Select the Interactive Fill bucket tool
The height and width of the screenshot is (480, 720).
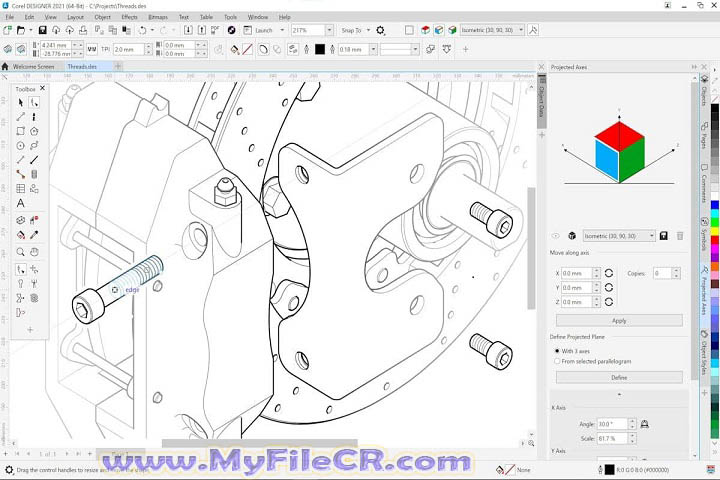(x=21, y=235)
